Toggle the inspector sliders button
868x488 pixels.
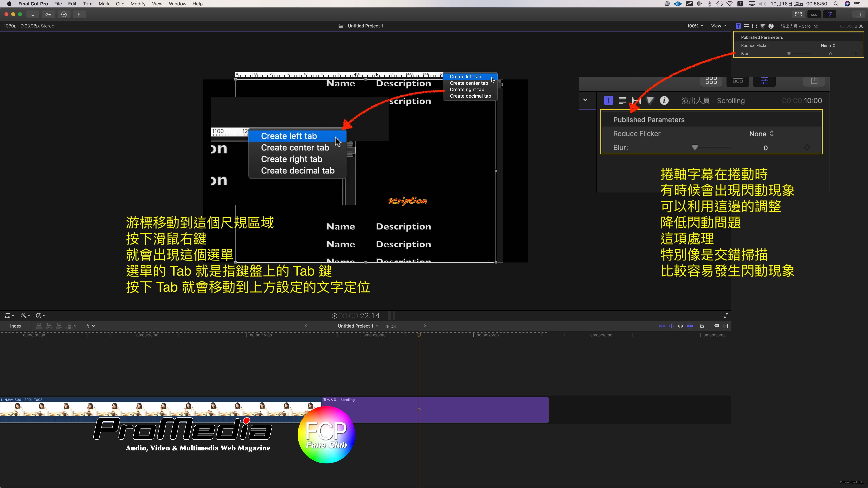click(830, 14)
